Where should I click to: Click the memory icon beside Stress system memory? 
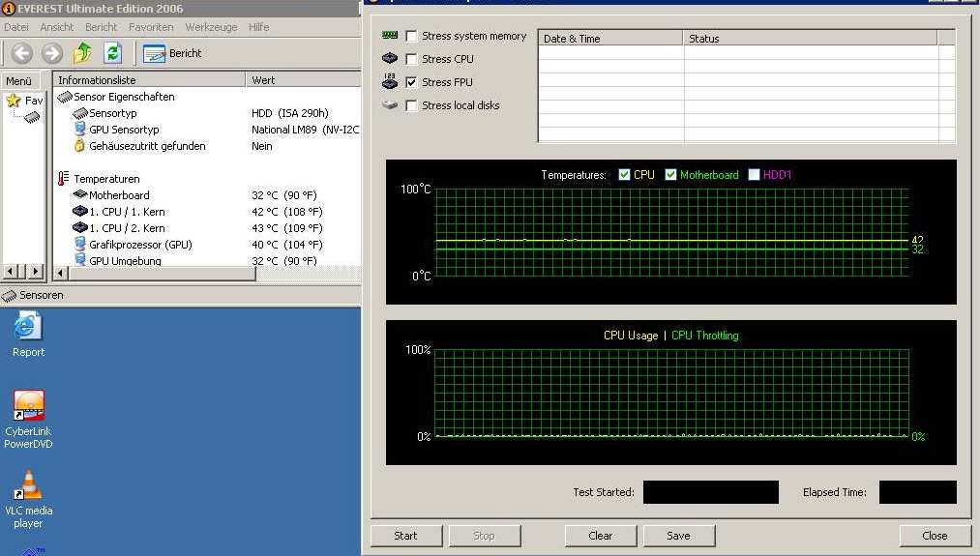coord(390,36)
